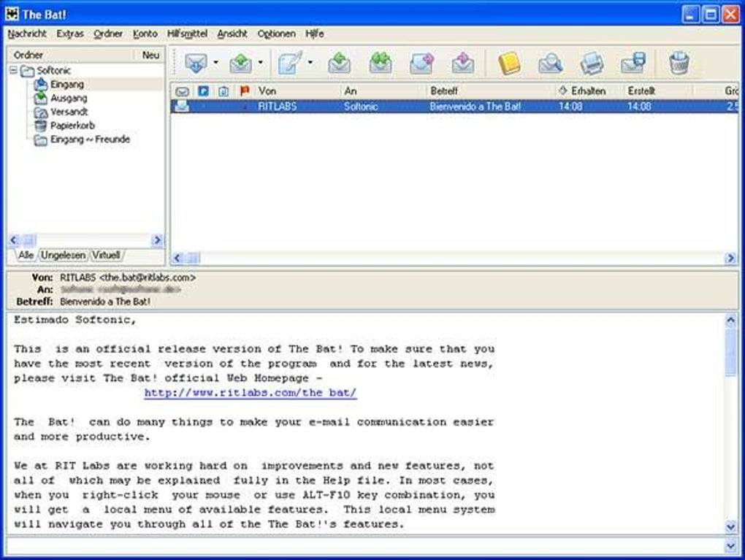Open the Optionen menu
Viewport: 745px width, 560px height.
click(277, 34)
